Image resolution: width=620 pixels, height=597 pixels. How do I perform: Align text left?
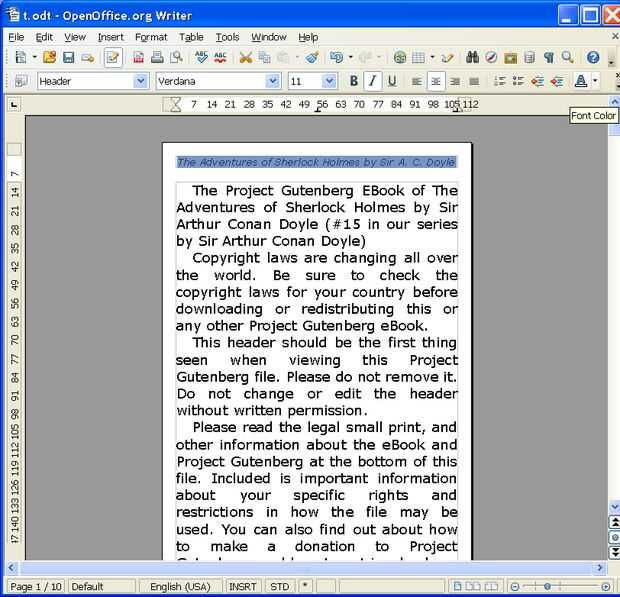point(416,81)
